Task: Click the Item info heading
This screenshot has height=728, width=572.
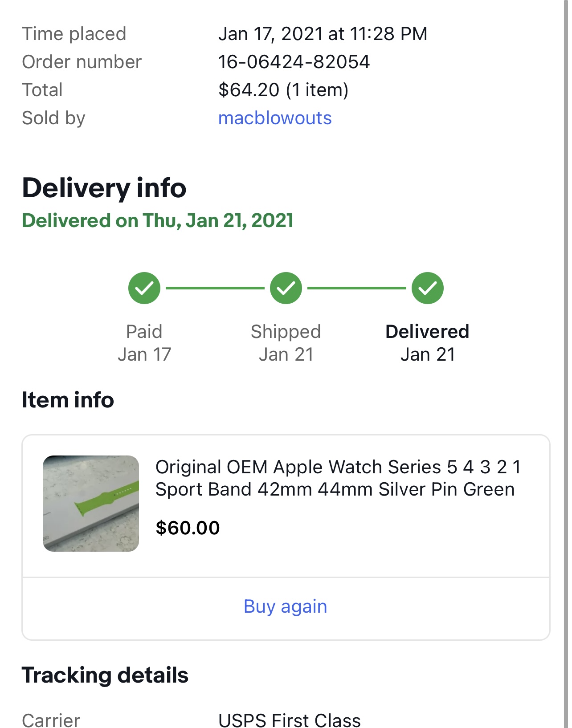Action: [x=68, y=400]
